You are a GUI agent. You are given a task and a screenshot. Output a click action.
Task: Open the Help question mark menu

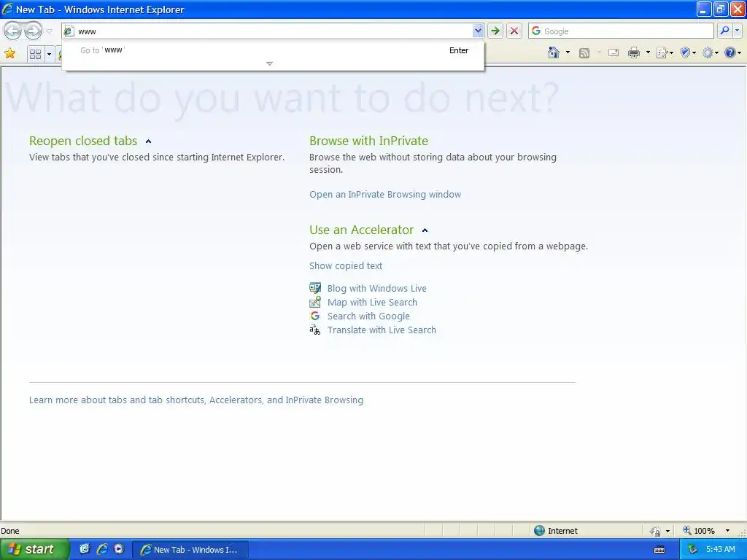coord(732,52)
